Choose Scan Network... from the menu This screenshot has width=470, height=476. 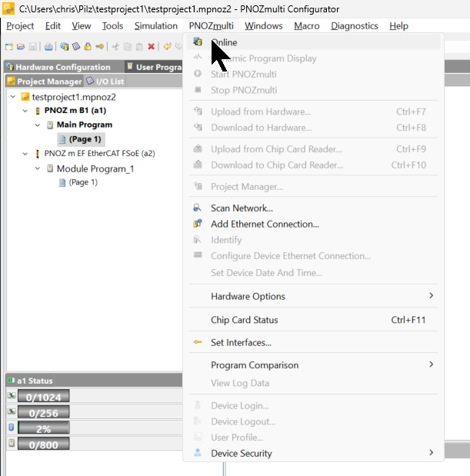313,208
